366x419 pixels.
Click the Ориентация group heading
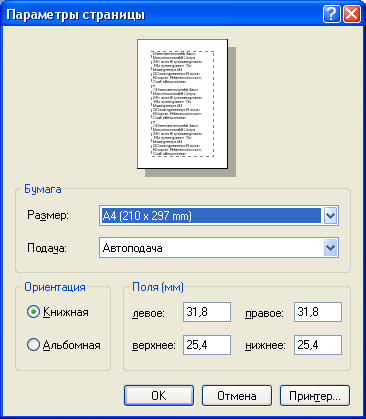[x=55, y=287]
